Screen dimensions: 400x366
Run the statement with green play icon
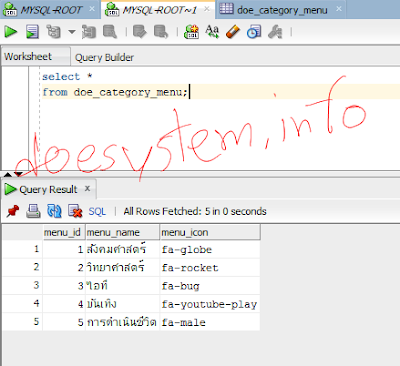(x=11, y=32)
